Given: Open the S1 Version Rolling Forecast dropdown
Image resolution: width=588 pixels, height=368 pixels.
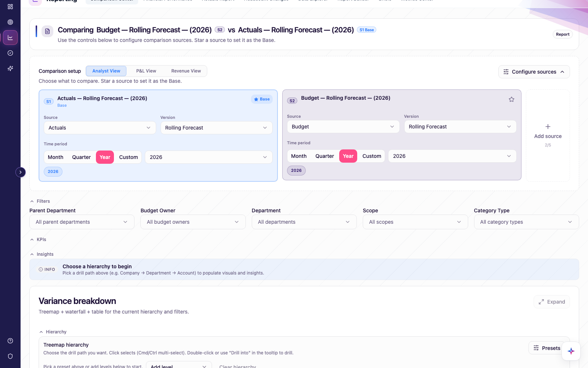Looking at the screenshot, I should coord(216,128).
